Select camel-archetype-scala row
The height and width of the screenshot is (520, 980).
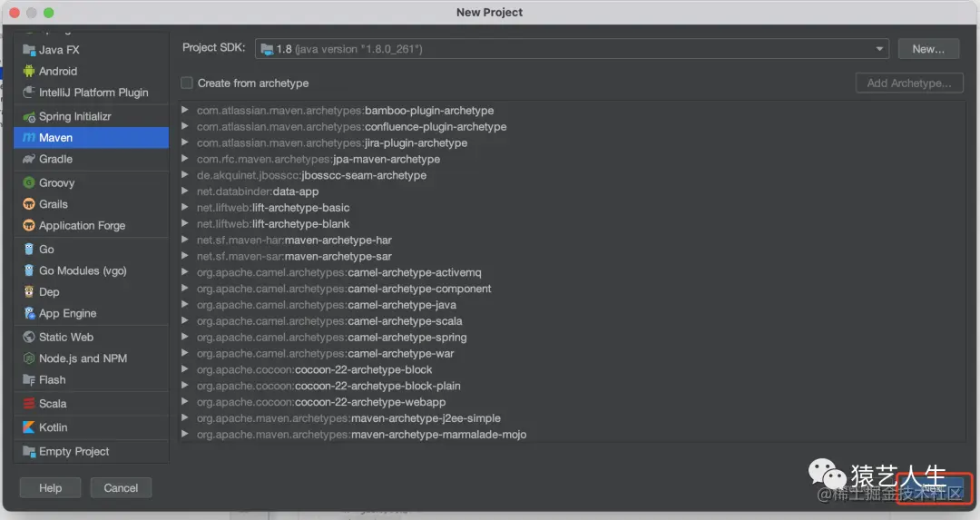click(x=572, y=321)
